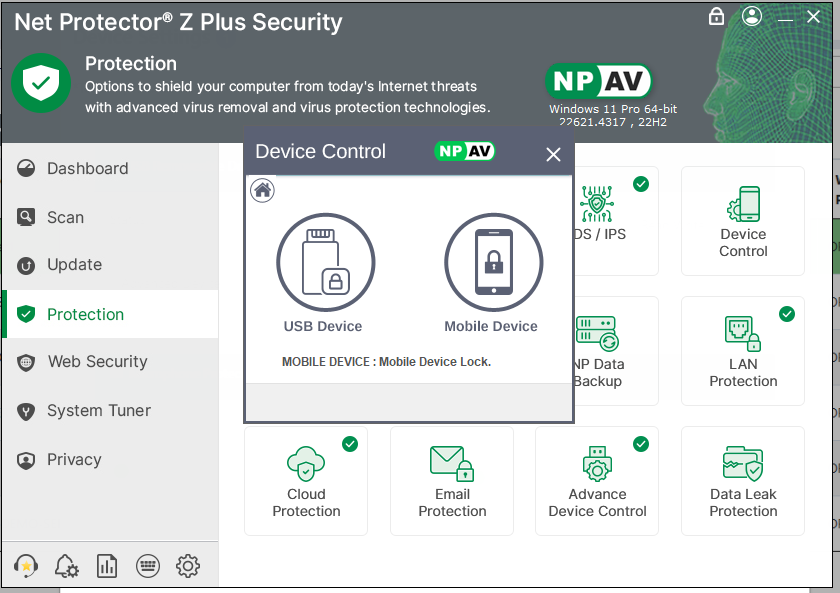
Task: Open System Tuner from the sidebar
Action: (98, 411)
